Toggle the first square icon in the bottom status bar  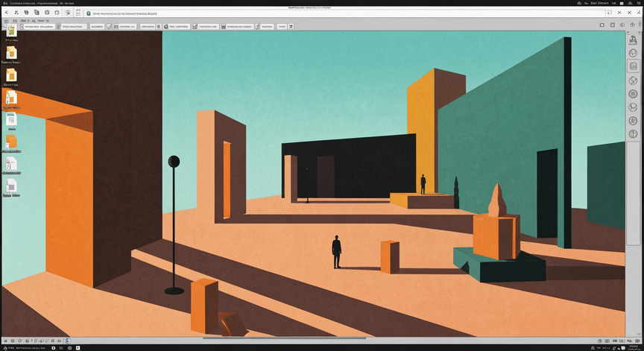coord(5,341)
